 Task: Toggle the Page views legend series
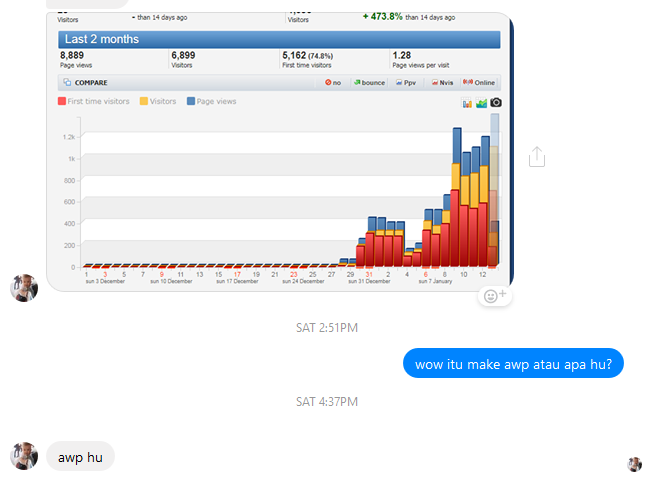click(x=211, y=101)
